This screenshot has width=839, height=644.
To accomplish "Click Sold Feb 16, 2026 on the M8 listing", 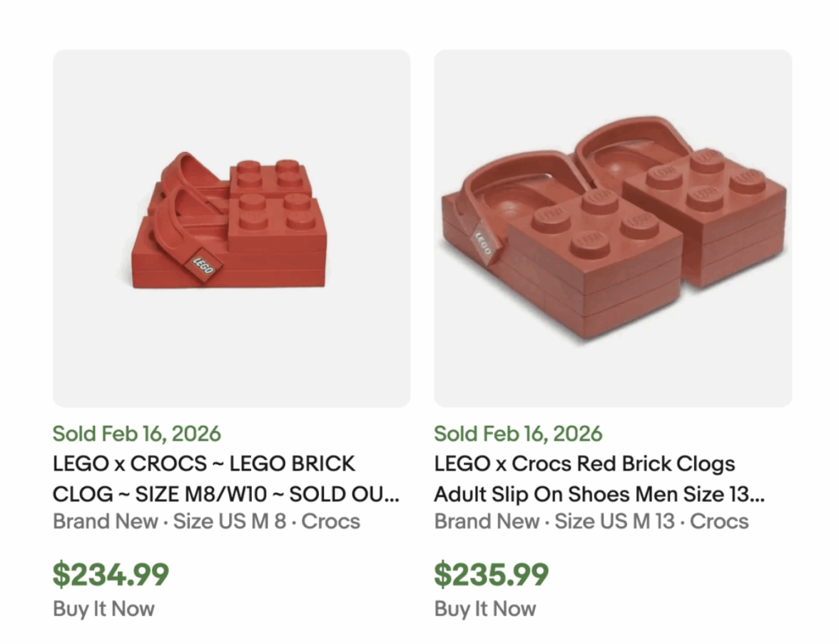I will pos(136,434).
